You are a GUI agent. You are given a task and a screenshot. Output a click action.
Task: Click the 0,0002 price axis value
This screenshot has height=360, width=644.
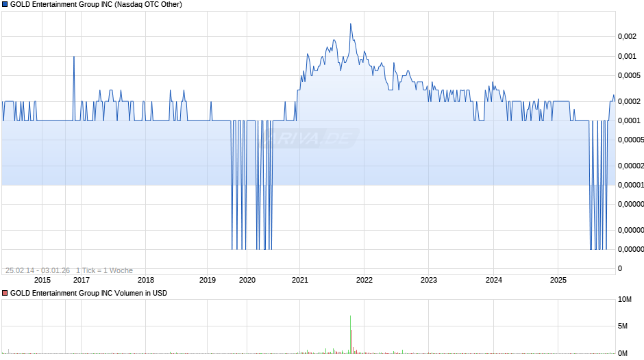629,101
